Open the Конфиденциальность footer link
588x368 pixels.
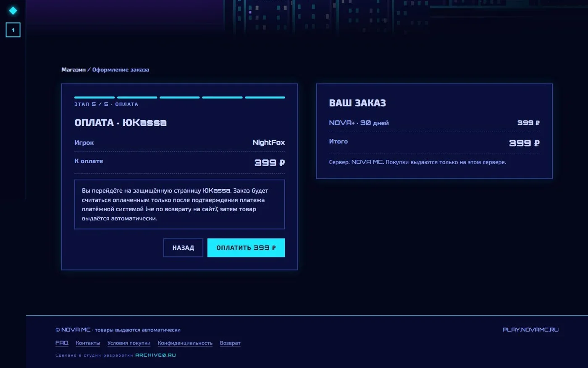coord(185,343)
